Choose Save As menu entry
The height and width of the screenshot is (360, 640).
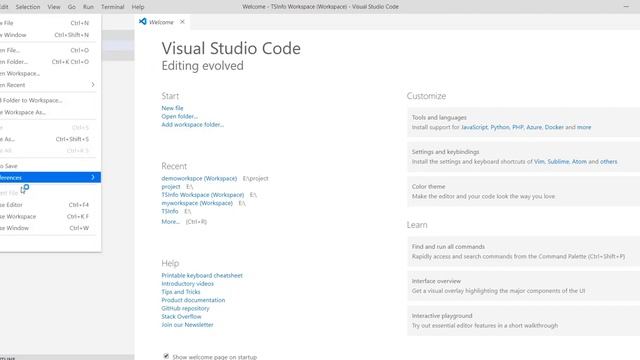coord(49,139)
